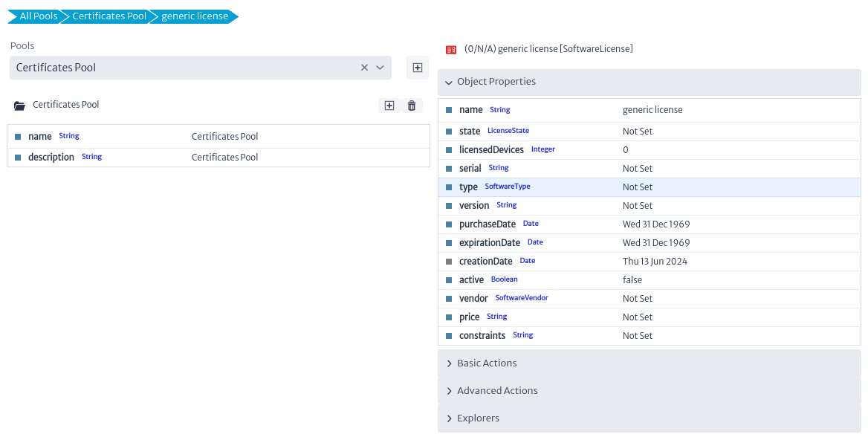
Task: Select generic license breadcrumb
Action: pos(194,16)
